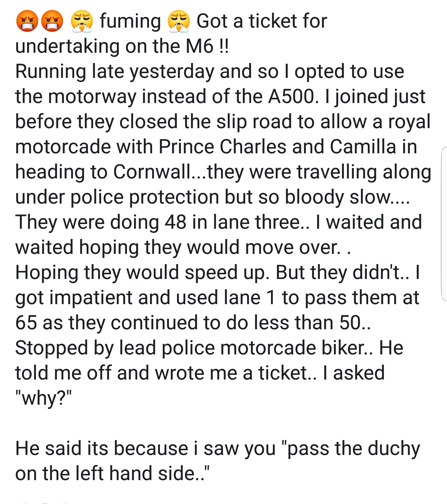Screen dimensions: 447x504
Task: Click the word "Cornwall" in the post
Action: point(152,172)
